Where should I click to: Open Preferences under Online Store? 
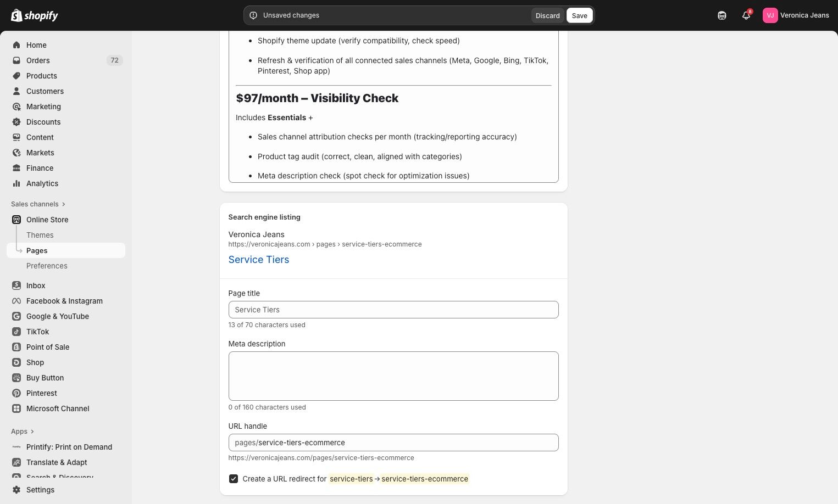47,266
